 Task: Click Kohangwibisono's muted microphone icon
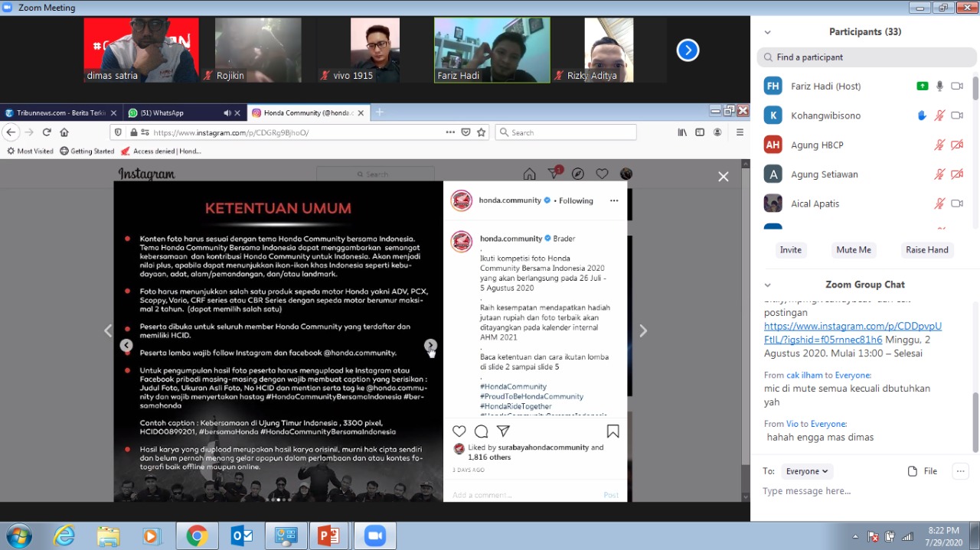(939, 116)
